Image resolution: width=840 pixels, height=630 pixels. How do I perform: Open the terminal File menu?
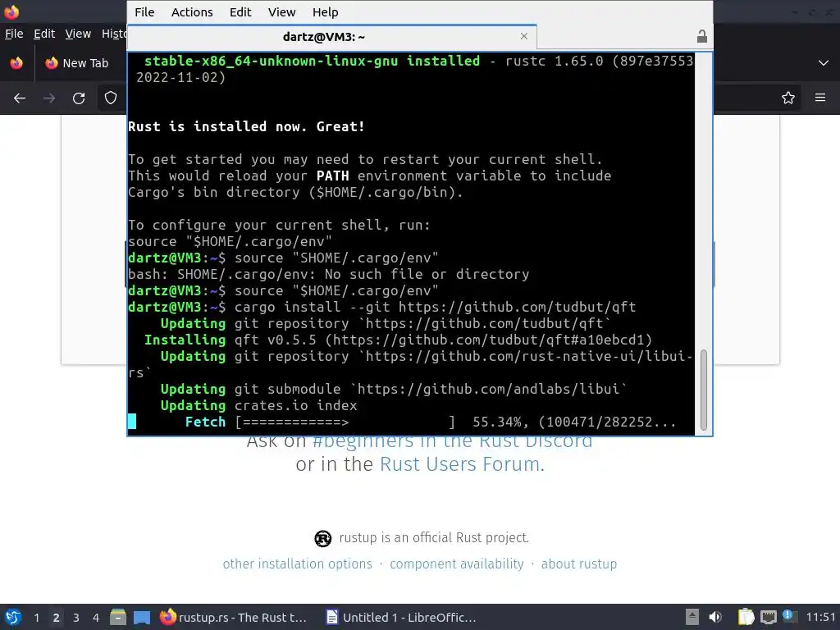[x=144, y=11]
